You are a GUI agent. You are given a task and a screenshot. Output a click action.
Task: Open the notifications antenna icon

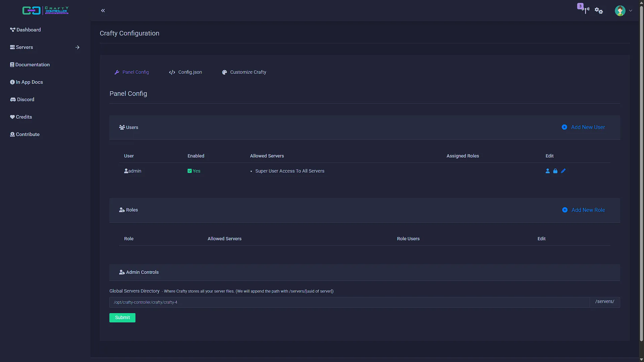coord(586,10)
